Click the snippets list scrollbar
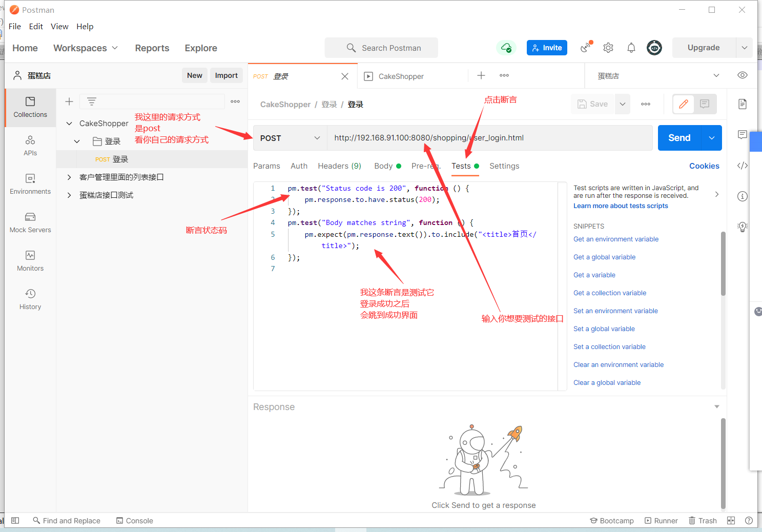This screenshot has width=762, height=532. click(723, 264)
